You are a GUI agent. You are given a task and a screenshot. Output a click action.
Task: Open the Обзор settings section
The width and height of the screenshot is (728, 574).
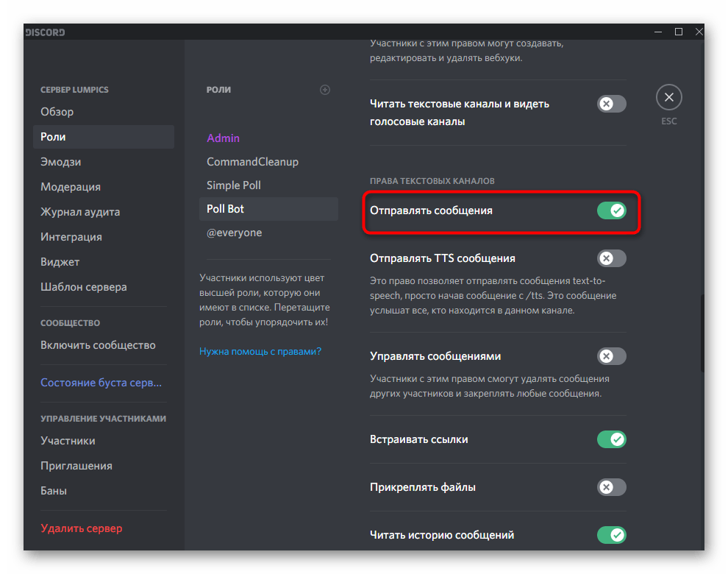click(104, 112)
